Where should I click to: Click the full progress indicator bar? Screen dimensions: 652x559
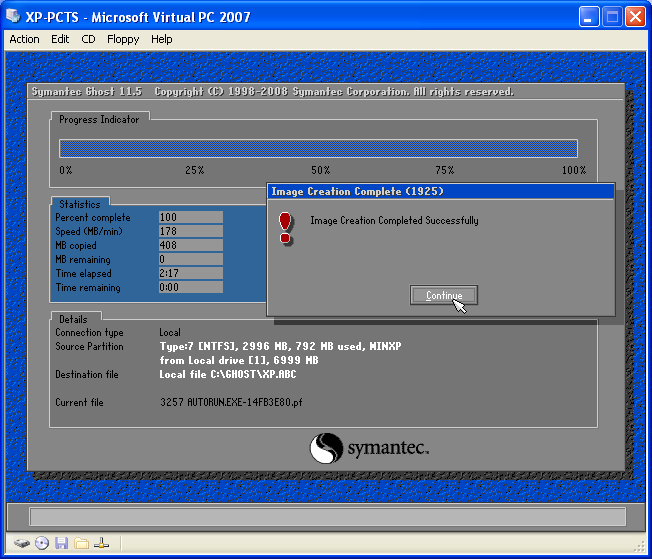(319, 148)
